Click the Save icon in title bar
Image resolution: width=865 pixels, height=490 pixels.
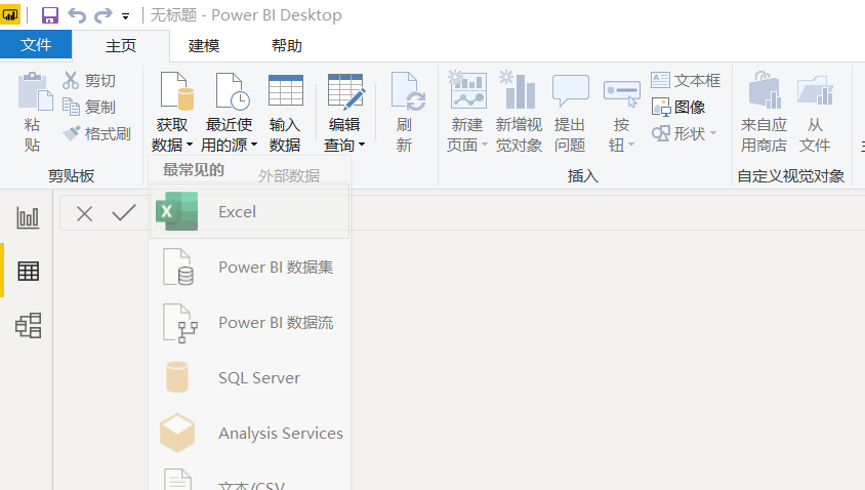click(x=50, y=15)
